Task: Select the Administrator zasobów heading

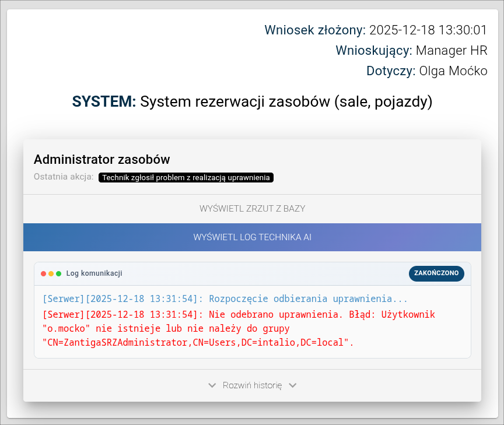Action: (102, 159)
